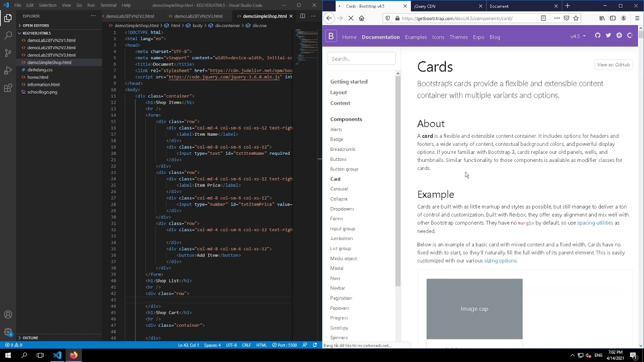
Task: Open a new Firefox tab
Action: click(x=568, y=6)
